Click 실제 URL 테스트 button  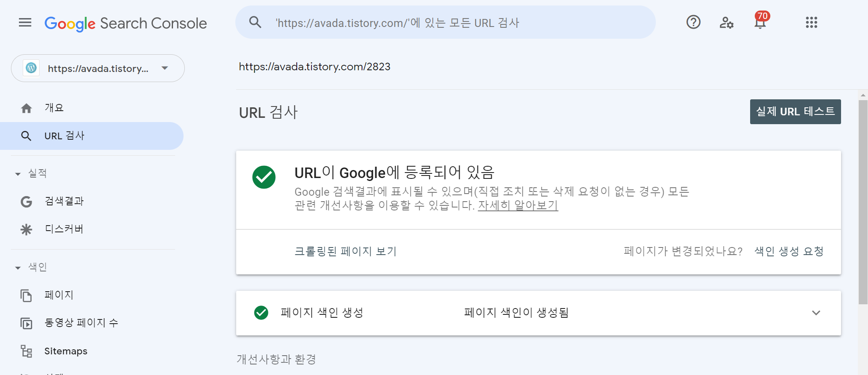(795, 112)
